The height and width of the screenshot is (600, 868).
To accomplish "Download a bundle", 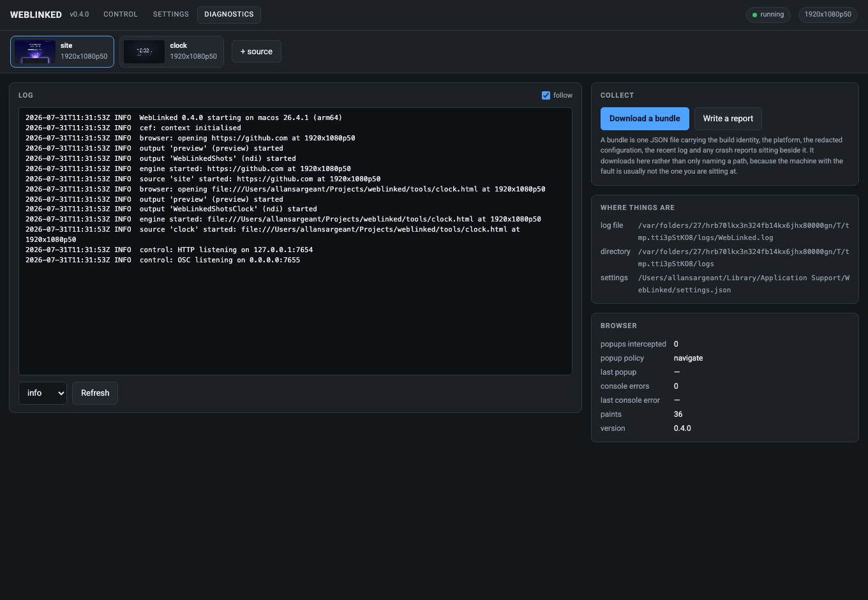I will point(645,119).
